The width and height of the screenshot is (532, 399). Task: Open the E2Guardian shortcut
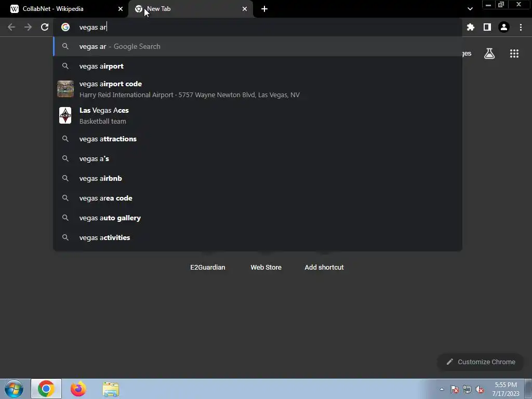click(208, 267)
